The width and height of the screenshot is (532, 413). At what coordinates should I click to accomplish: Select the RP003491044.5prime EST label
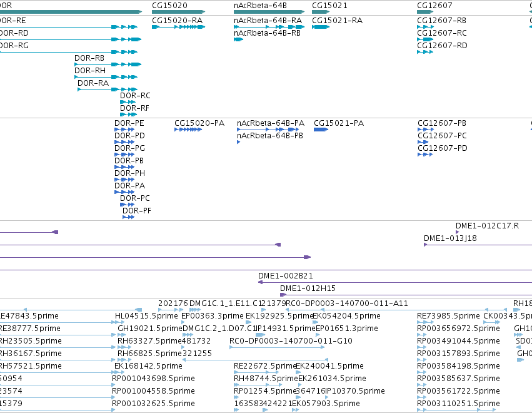click(x=458, y=341)
